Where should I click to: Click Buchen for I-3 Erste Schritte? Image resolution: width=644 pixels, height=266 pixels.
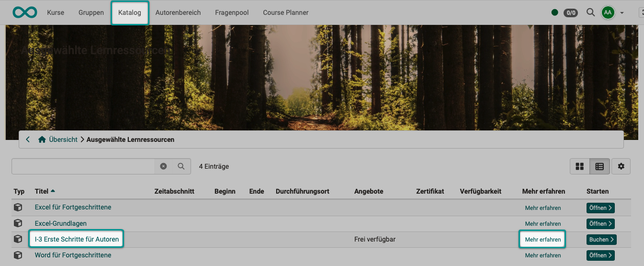coord(601,240)
